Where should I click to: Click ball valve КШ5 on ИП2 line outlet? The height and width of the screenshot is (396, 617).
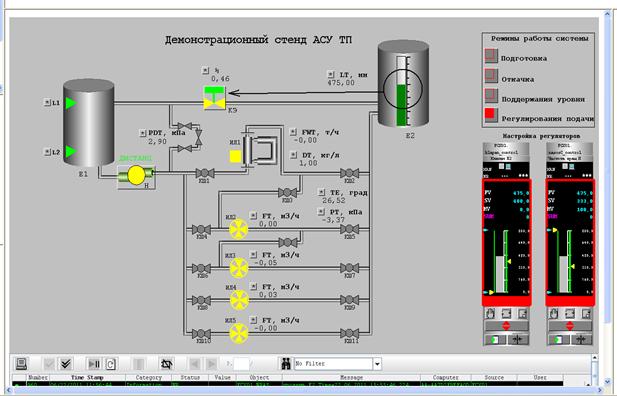tap(349, 229)
